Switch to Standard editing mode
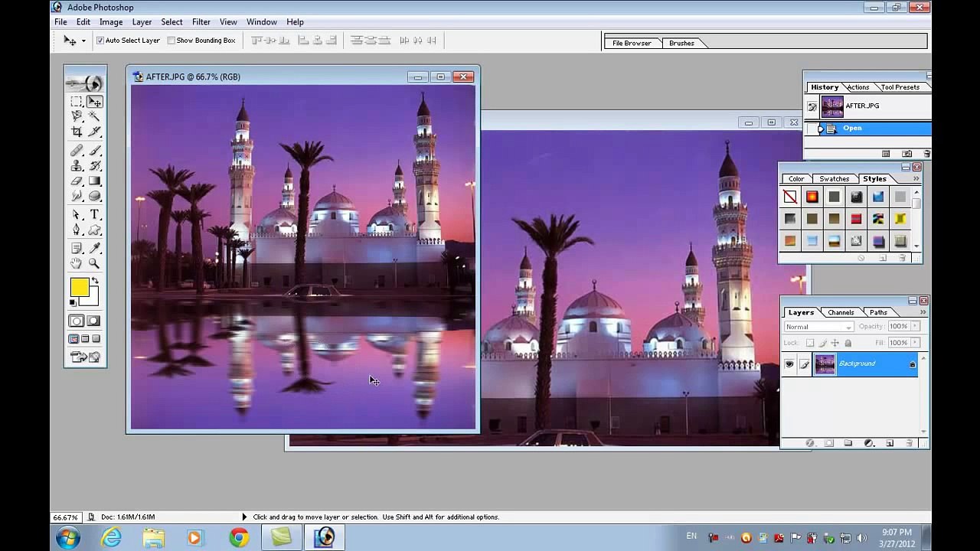980x551 pixels. [77, 321]
